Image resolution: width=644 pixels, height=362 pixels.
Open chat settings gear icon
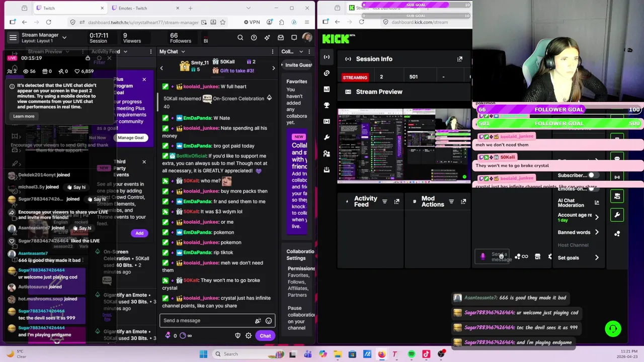(x=249, y=336)
